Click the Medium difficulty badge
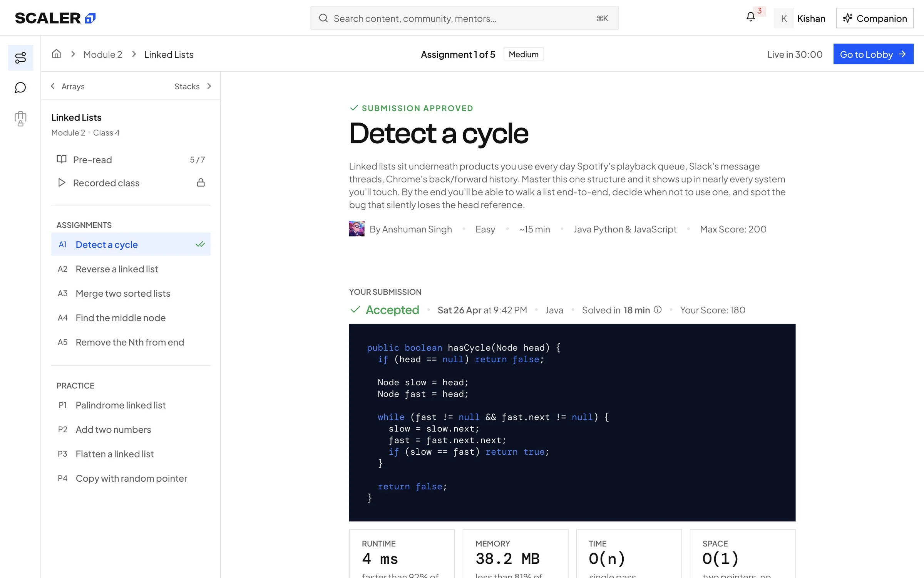 pos(524,54)
